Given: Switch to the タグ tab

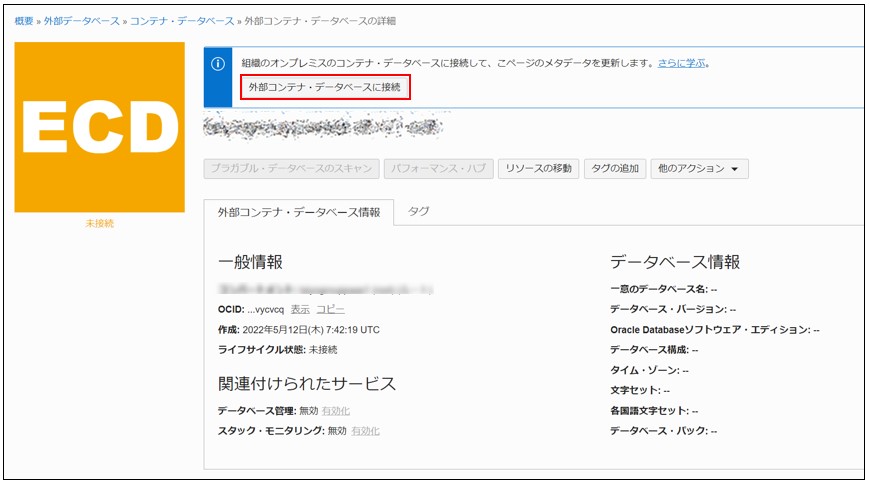Looking at the screenshot, I should coord(419,211).
